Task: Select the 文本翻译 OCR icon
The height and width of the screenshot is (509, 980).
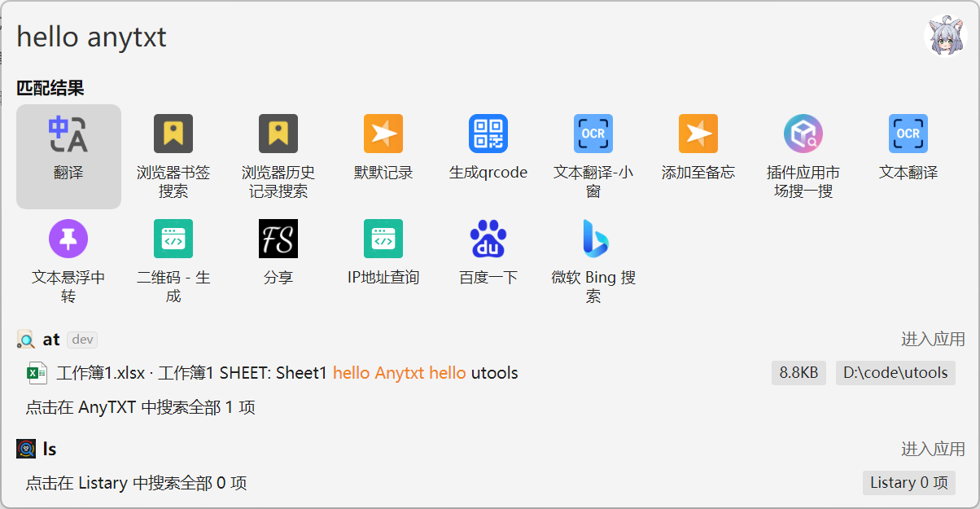Action: tap(908, 134)
